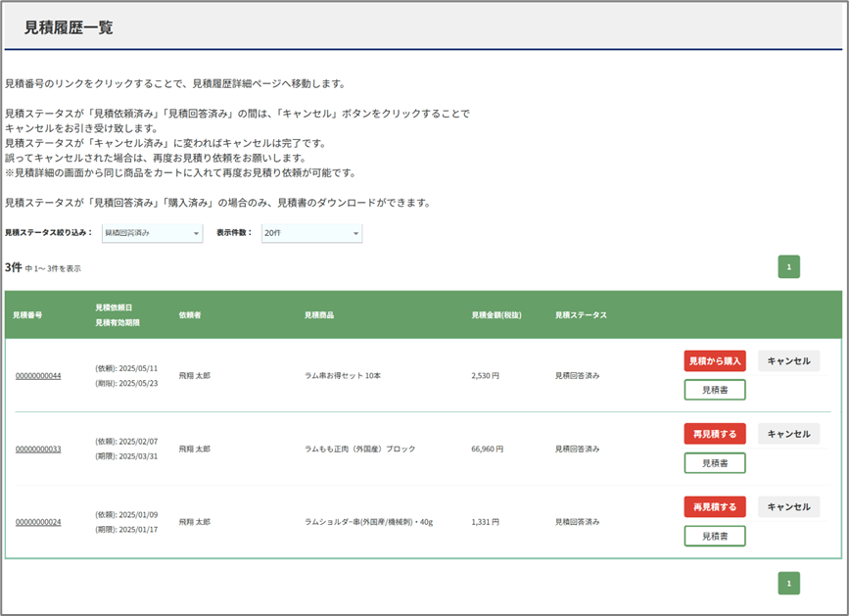This screenshot has height=616, width=849.
Task: Cancel the quote 00000000033
Action: coord(788,434)
